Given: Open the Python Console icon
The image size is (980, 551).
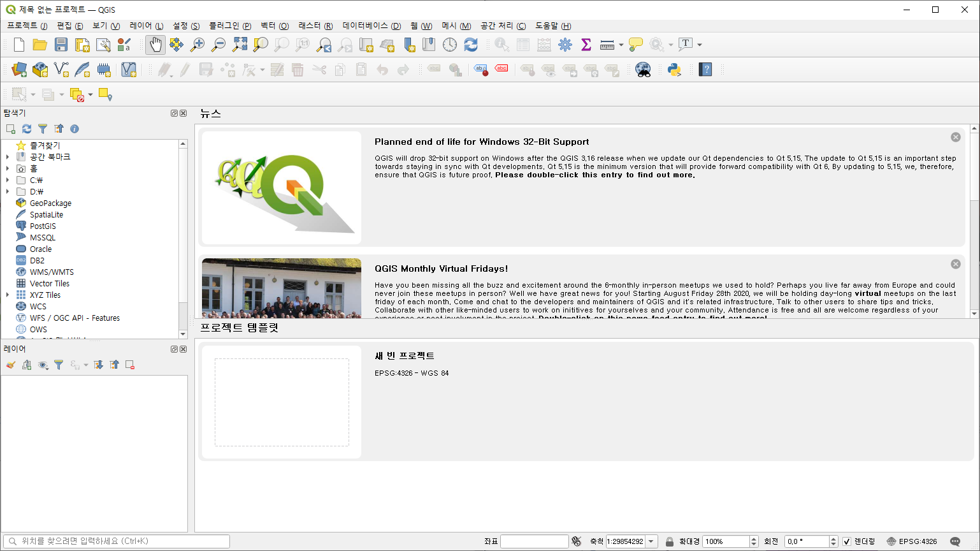Looking at the screenshot, I should (x=674, y=70).
